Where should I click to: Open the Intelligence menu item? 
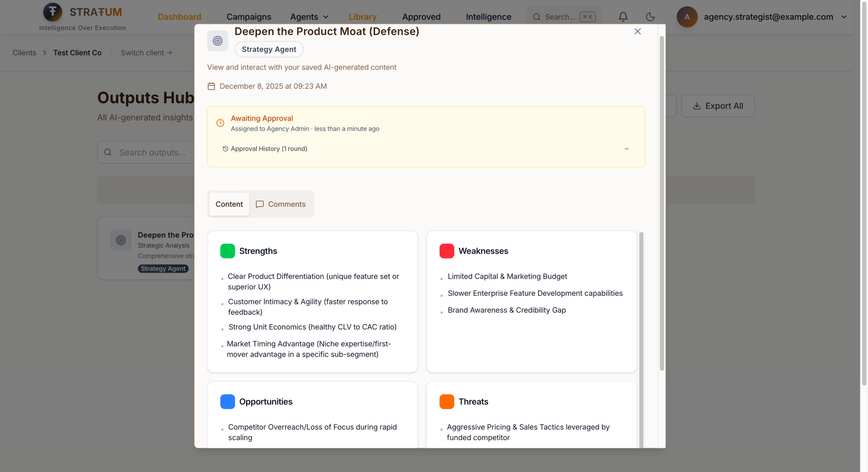488,17
